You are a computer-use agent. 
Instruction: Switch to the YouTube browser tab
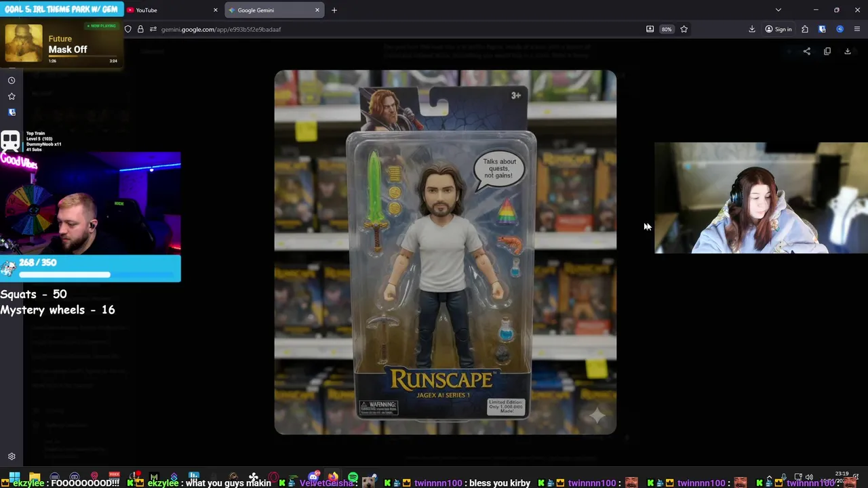pyautogui.click(x=170, y=10)
